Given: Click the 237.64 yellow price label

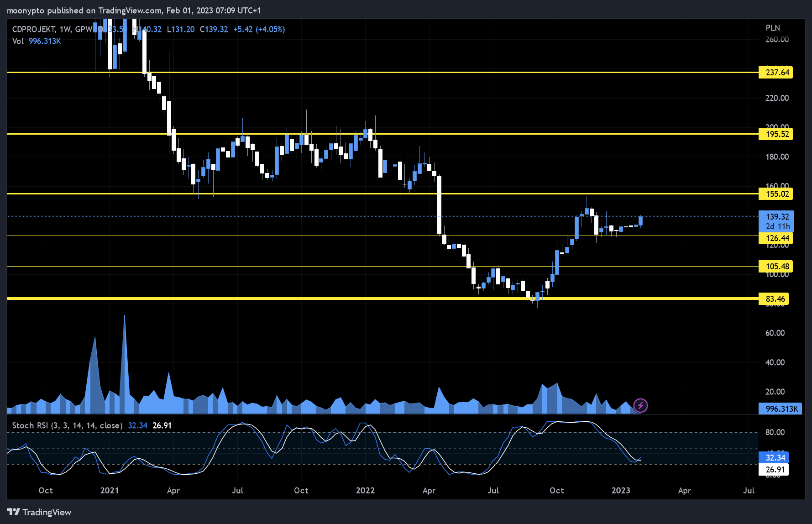Looking at the screenshot, I should [x=775, y=72].
